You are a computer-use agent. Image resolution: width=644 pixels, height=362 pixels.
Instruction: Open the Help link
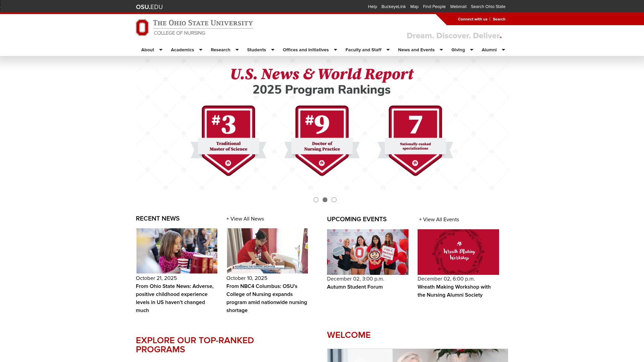tap(372, 7)
